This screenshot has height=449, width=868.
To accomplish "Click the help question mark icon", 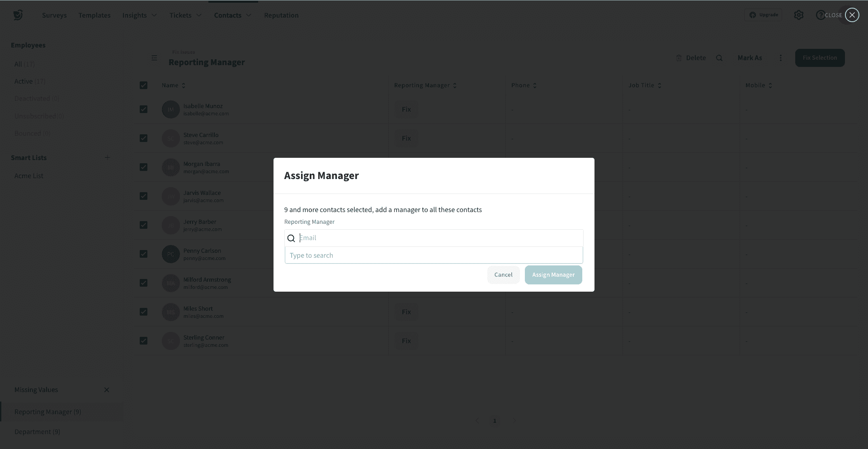I will [820, 15].
